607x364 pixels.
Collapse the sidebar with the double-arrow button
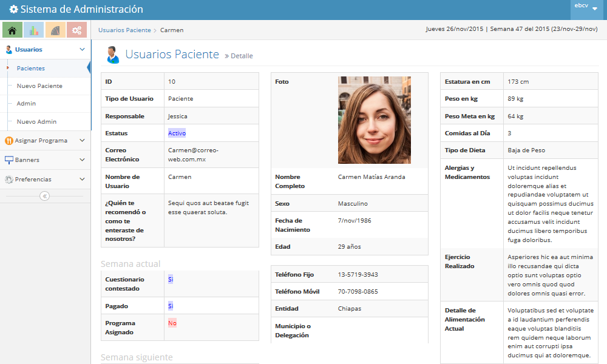click(x=45, y=196)
